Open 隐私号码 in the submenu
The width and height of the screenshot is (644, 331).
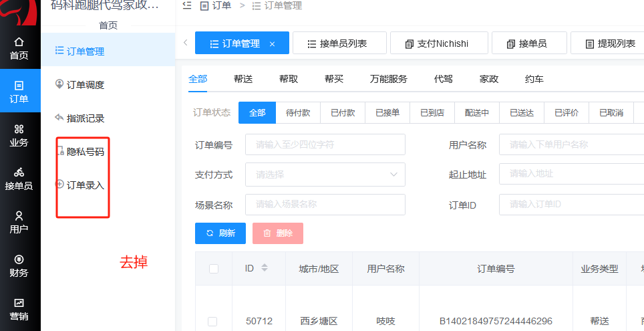[x=108, y=152]
